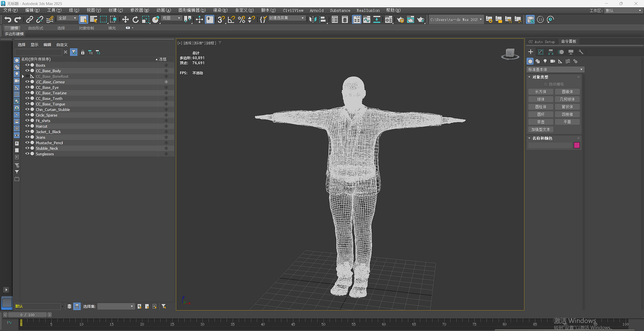The image size is (644, 331).
Task: Toggle the Percent Snap button
Action: click(241, 19)
